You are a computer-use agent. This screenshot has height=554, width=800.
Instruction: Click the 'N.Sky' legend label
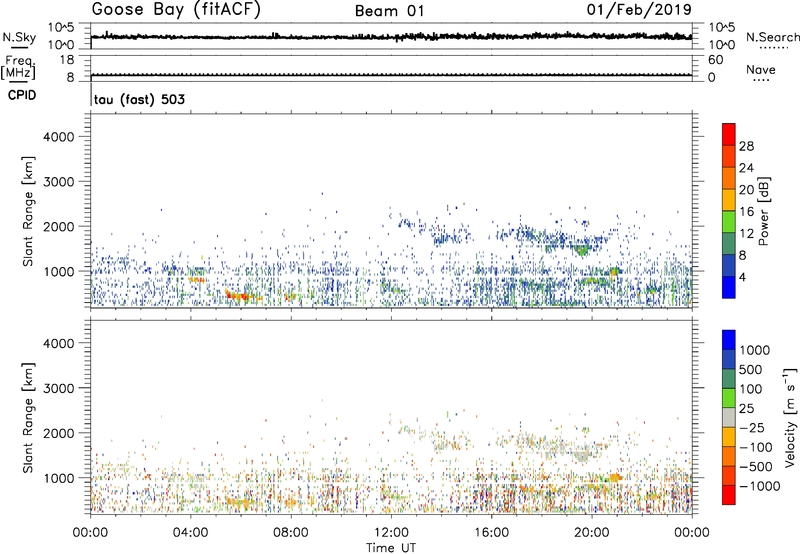pyautogui.click(x=19, y=37)
